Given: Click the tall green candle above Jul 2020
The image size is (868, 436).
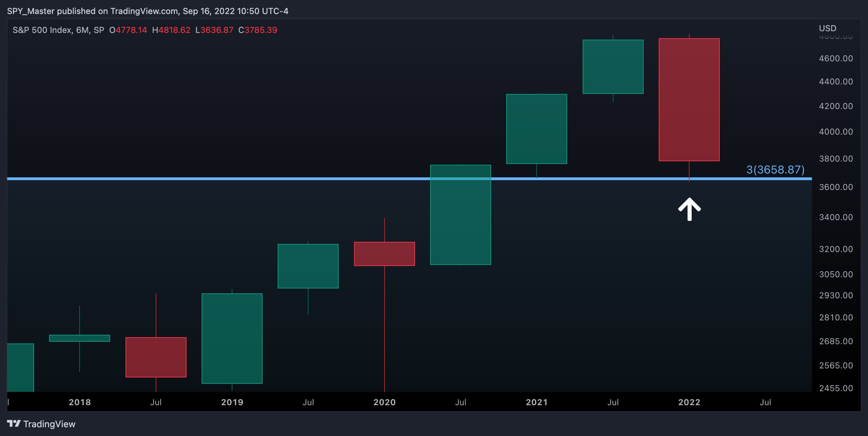Looking at the screenshot, I should (461, 214).
